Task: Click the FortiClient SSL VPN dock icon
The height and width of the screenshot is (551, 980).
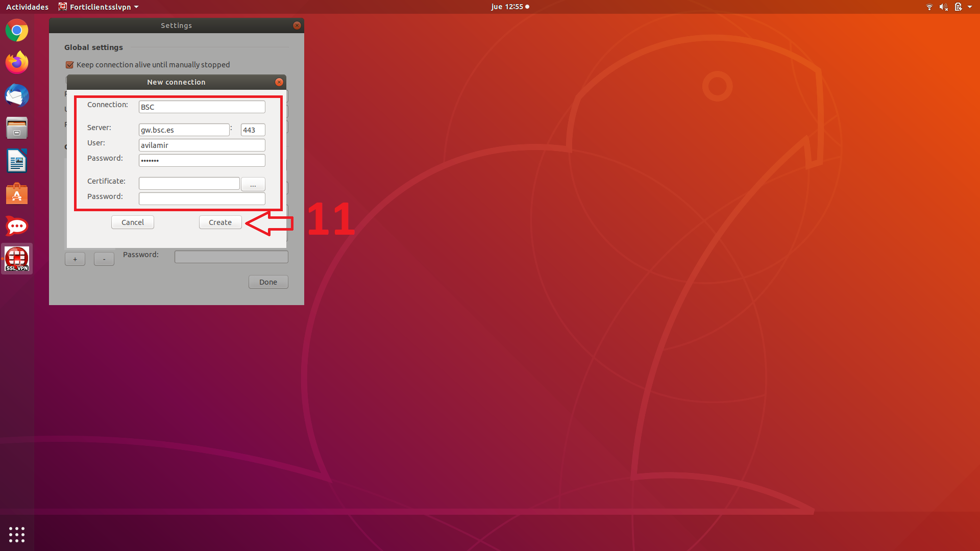Action: (17, 259)
